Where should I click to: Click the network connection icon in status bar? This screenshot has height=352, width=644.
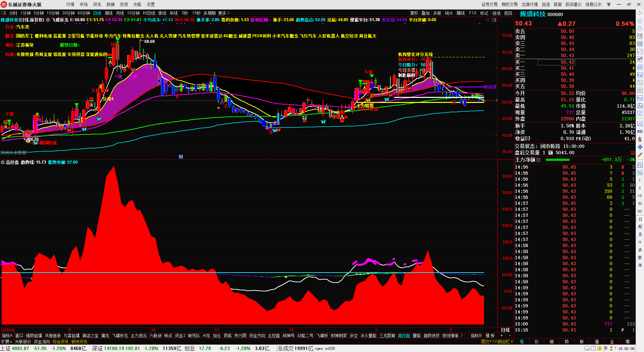(606, 349)
